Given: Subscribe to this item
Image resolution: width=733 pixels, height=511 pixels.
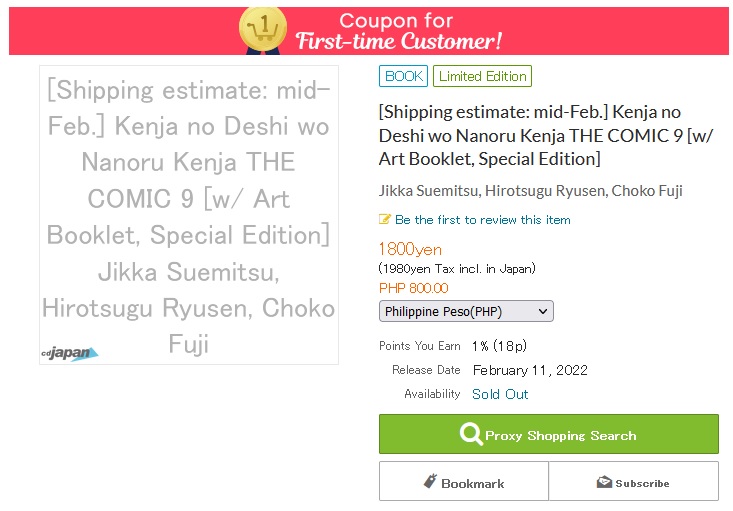Looking at the screenshot, I should click(x=634, y=482).
